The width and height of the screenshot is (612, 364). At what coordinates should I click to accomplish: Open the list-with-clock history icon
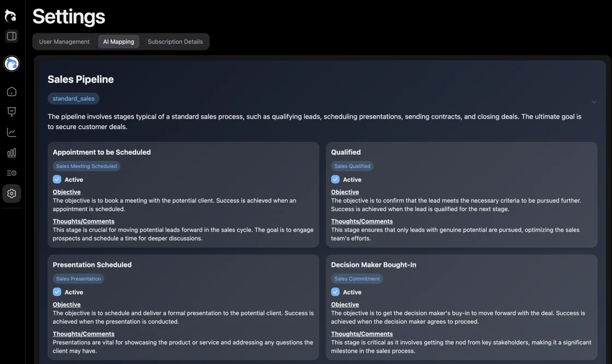(x=11, y=173)
